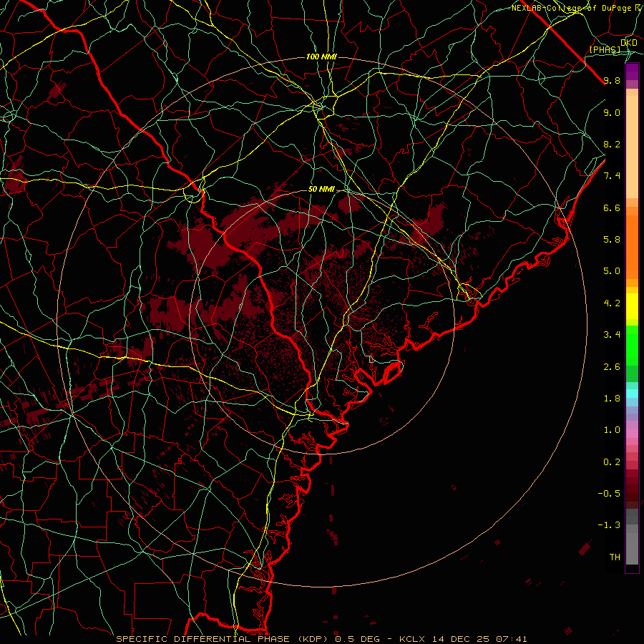This screenshot has width=644, height=644.
Task: Click the KCLX radar site identifier
Action: pos(412,639)
